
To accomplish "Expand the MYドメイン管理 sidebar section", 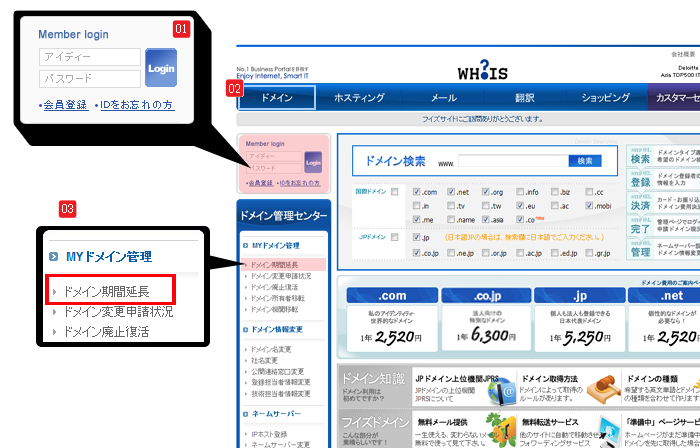I will point(277,245).
